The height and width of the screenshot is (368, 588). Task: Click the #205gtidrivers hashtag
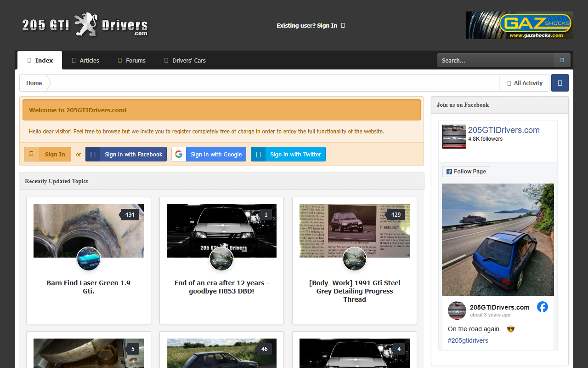pos(468,340)
